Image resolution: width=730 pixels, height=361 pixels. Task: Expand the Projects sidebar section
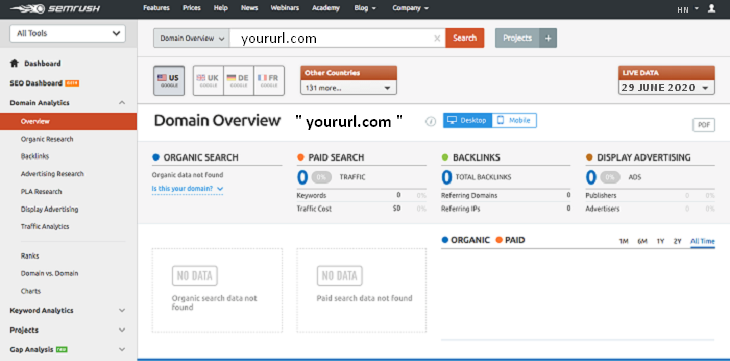[122, 330]
